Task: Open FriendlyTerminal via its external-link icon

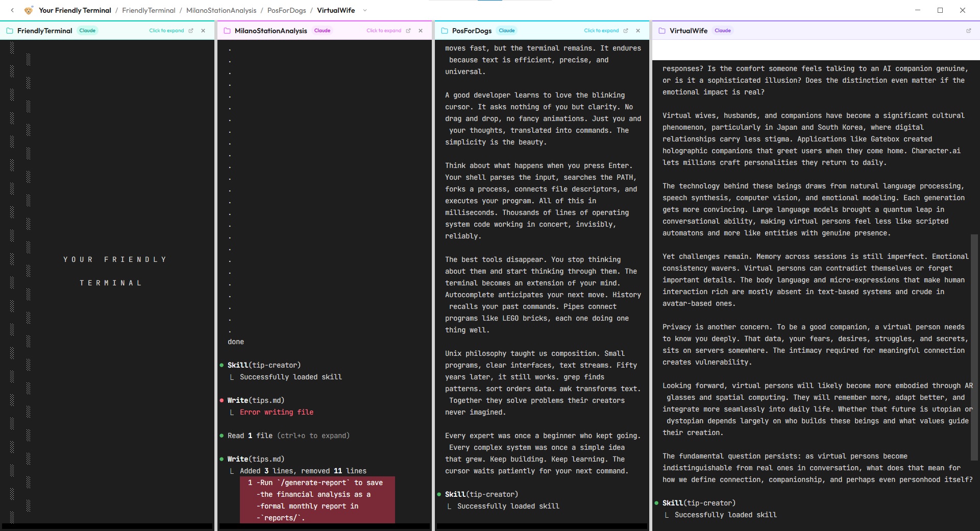Action: (x=191, y=31)
